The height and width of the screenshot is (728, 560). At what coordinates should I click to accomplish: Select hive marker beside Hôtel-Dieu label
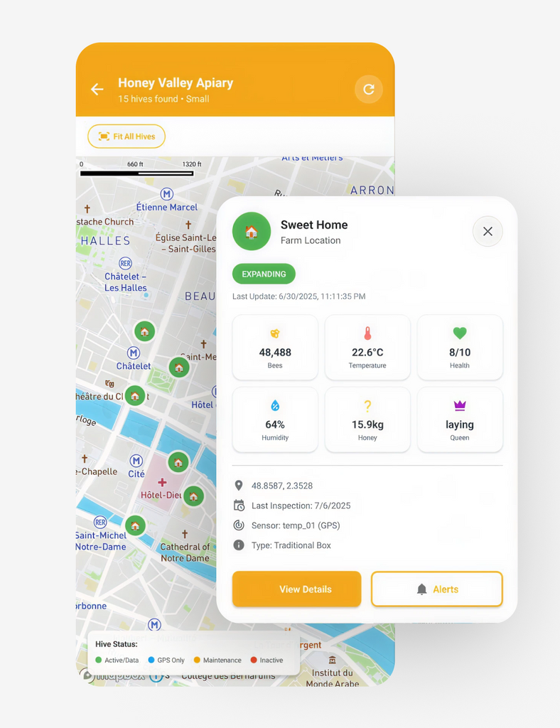[x=194, y=497]
